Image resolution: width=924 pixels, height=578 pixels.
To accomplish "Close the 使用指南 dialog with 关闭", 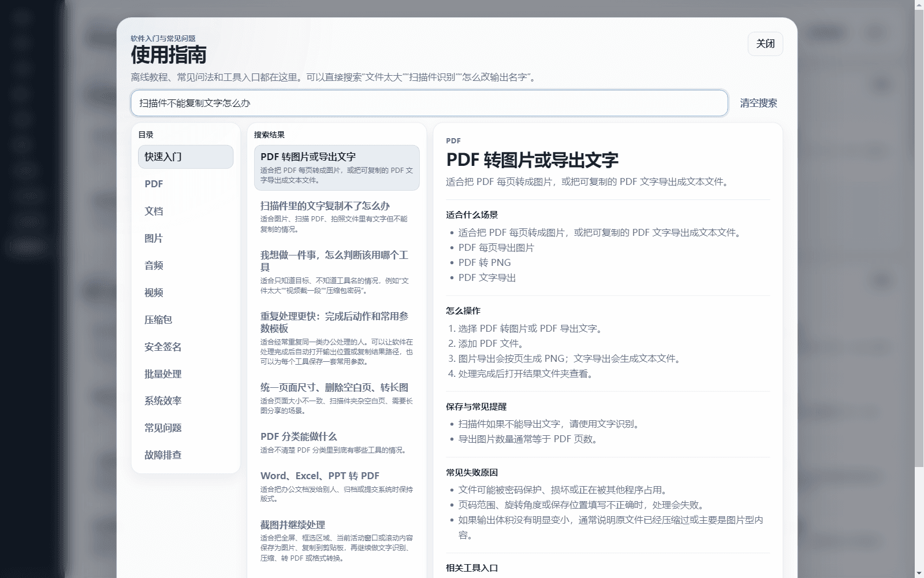I will click(765, 44).
